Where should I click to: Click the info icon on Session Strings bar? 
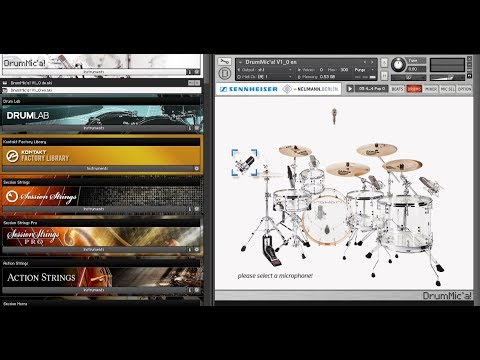click(x=190, y=209)
